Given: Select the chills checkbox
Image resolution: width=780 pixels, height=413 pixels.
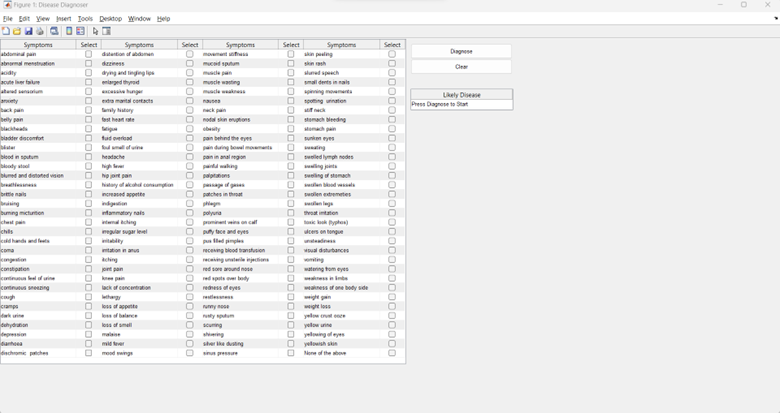Looking at the screenshot, I should [89, 232].
